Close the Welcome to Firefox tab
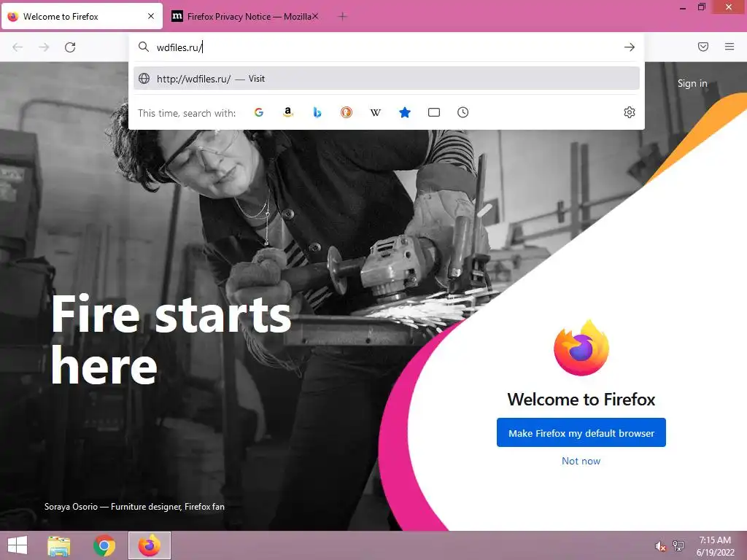 (x=151, y=16)
